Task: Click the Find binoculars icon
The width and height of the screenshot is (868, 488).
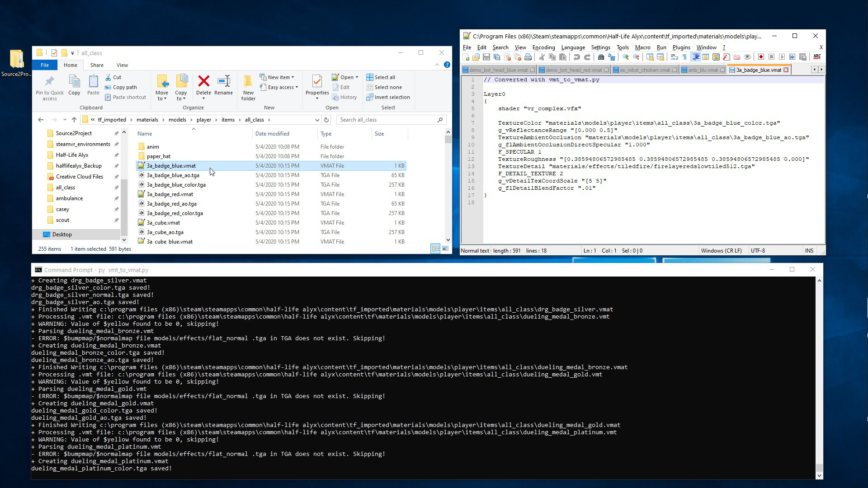Action: pyautogui.click(x=601, y=57)
